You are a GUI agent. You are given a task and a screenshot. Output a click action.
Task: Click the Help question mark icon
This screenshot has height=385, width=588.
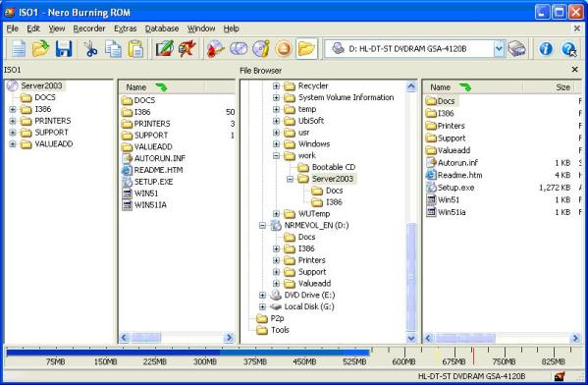coord(568,49)
